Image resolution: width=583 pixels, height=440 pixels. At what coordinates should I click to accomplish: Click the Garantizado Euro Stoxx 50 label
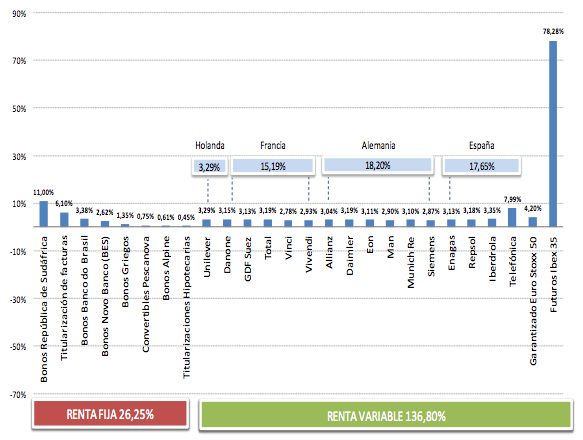pyautogui.click(x=533, y=301)
